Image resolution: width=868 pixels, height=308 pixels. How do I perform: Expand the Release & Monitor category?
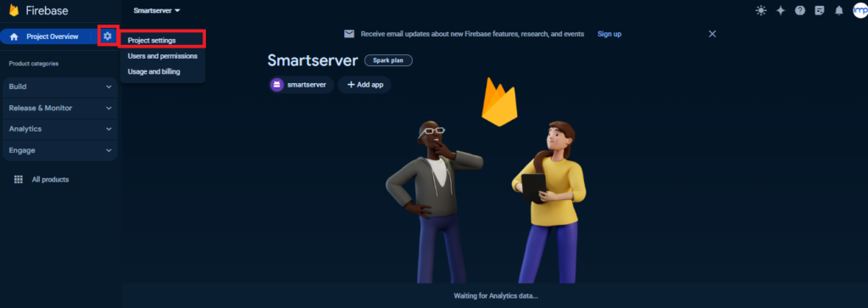[x=60, y=108]
